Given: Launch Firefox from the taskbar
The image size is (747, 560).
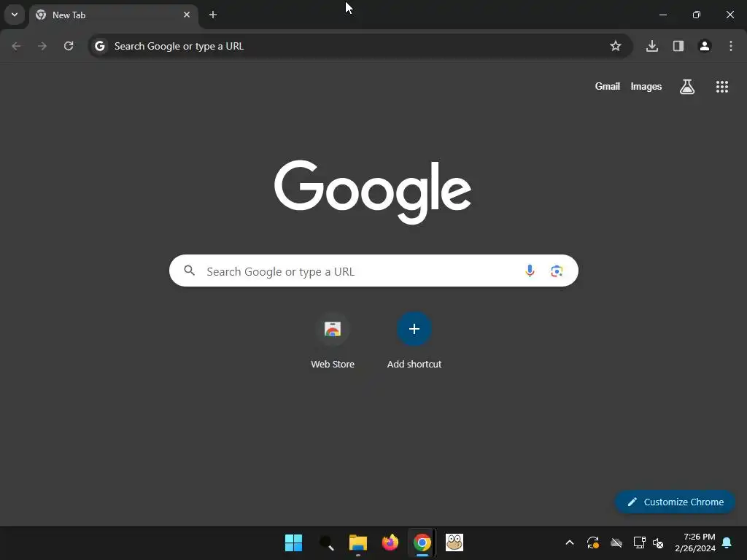Looking at the screenshot, I should click(390, 542).
